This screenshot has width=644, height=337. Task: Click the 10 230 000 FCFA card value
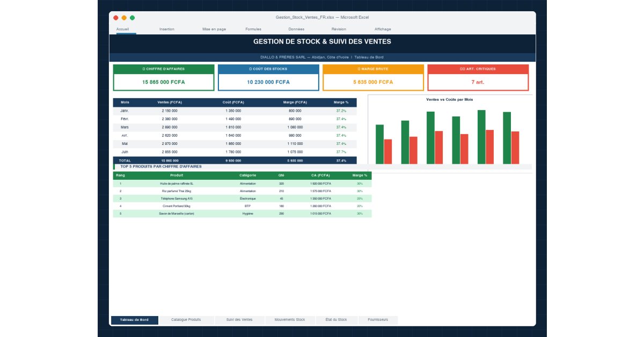pyautogui.click(x=268, y=82)
